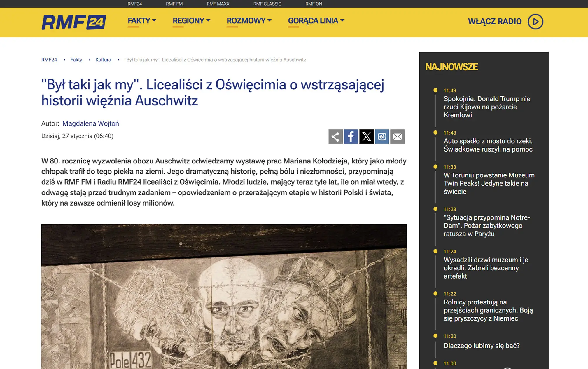
Task: Share article on Facebook
Action: 351,136
